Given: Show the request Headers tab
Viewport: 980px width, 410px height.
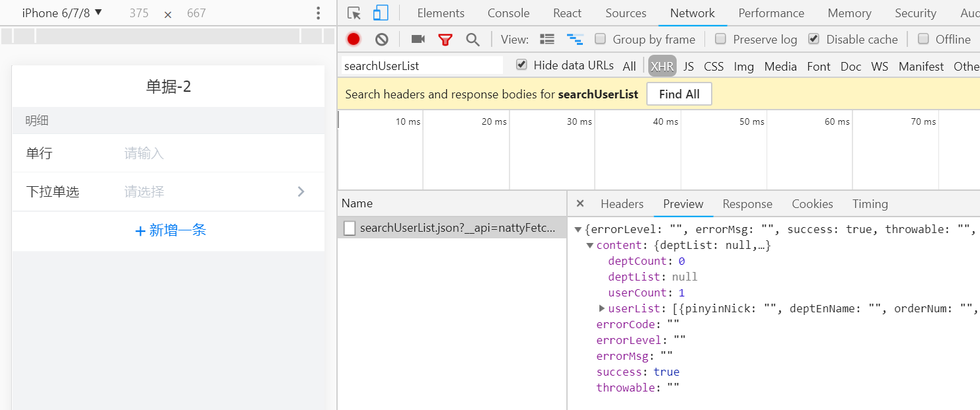Looking at the screenshot, I should [x=622, y=204].
